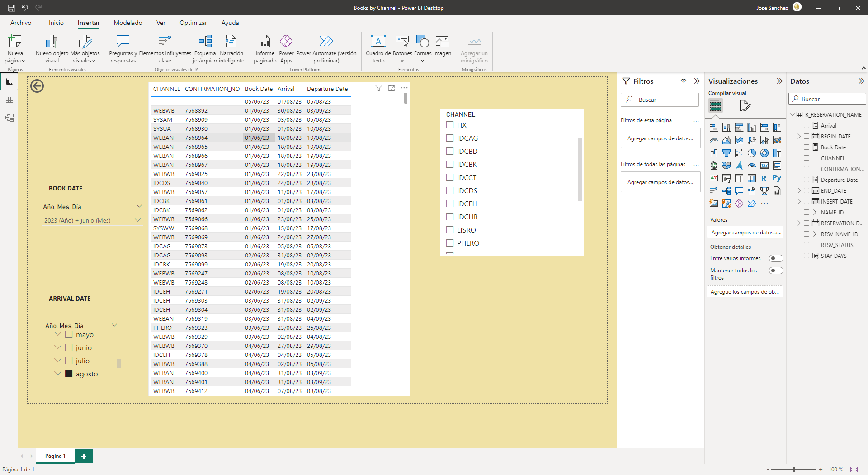Collapse the R_RESERVATION_NAME table

coord(793,114)
